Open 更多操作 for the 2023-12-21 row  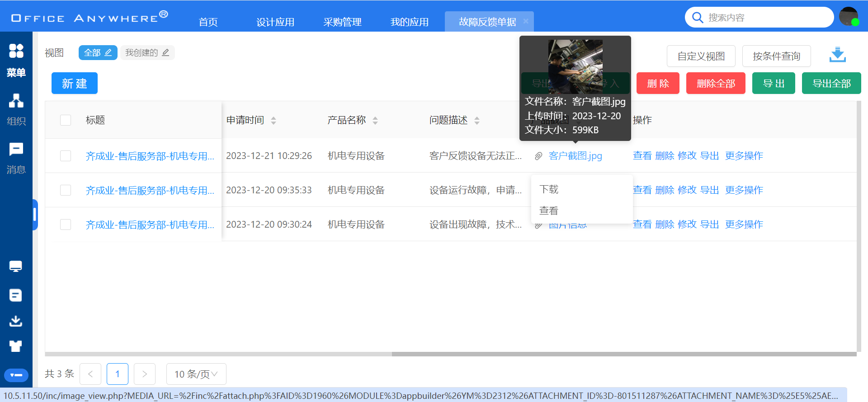click(x=744, y=156)
